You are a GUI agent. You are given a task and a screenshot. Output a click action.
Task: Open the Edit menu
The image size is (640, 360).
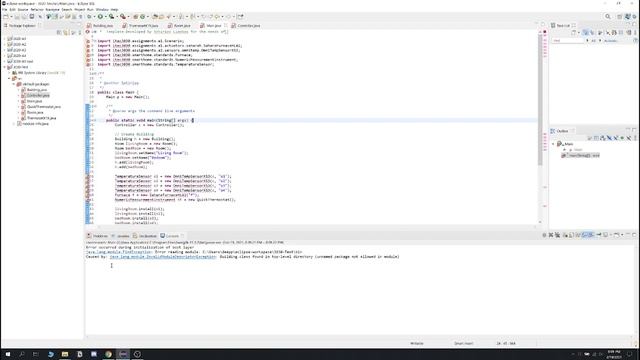coord(13,9)
